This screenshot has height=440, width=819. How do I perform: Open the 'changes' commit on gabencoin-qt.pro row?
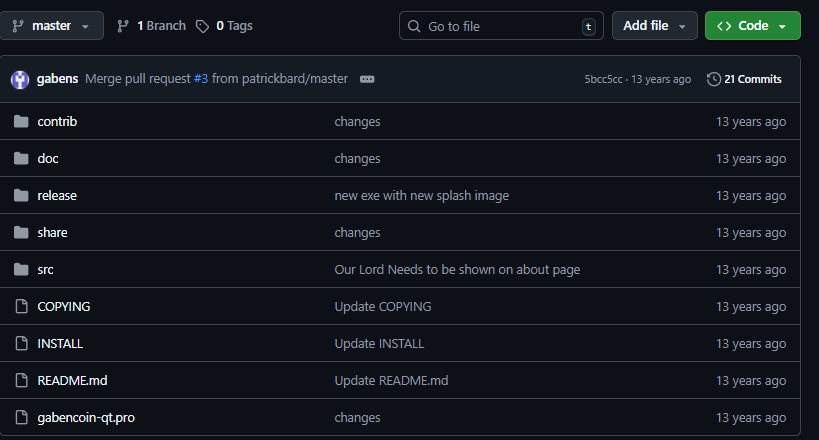[x=357, y=418]
